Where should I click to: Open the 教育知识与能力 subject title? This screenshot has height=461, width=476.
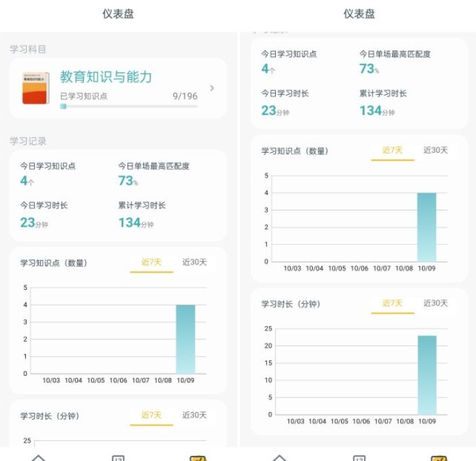105,76
